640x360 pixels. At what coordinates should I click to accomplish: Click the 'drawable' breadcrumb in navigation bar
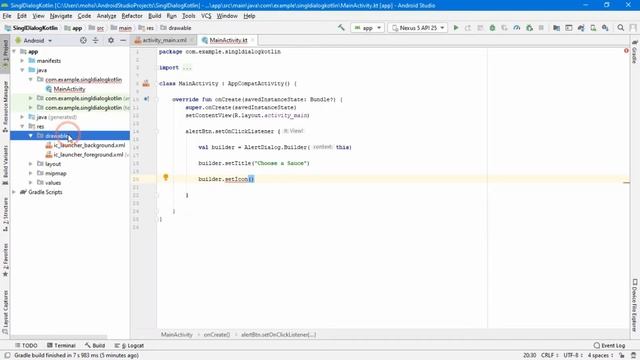tap(176, 28)
